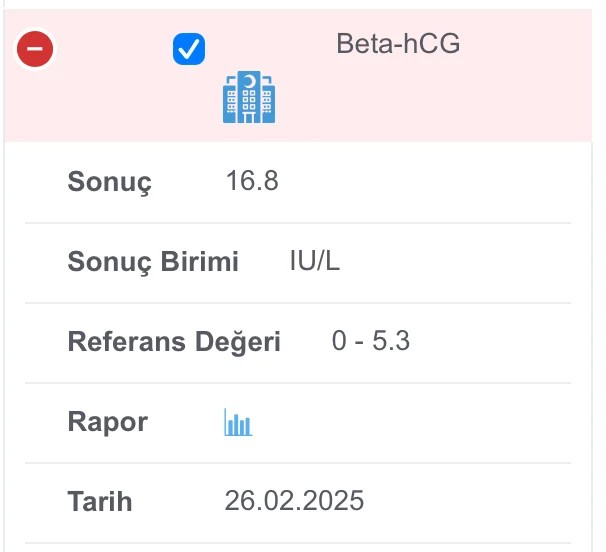Click the Beta-hCG test title
This screenshot has height=552, width=606.
(x=398, y=44)
